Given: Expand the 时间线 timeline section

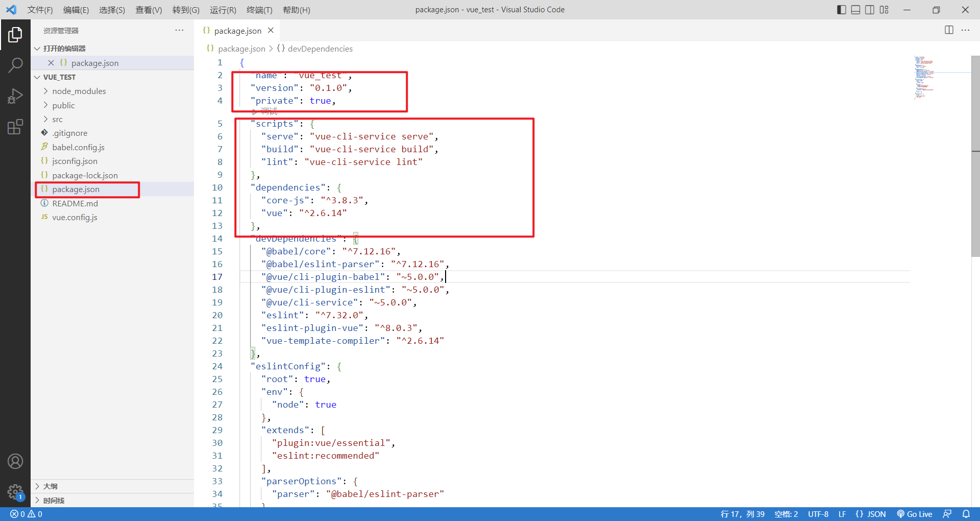Looking at the screenshot, I should point(112,501).
